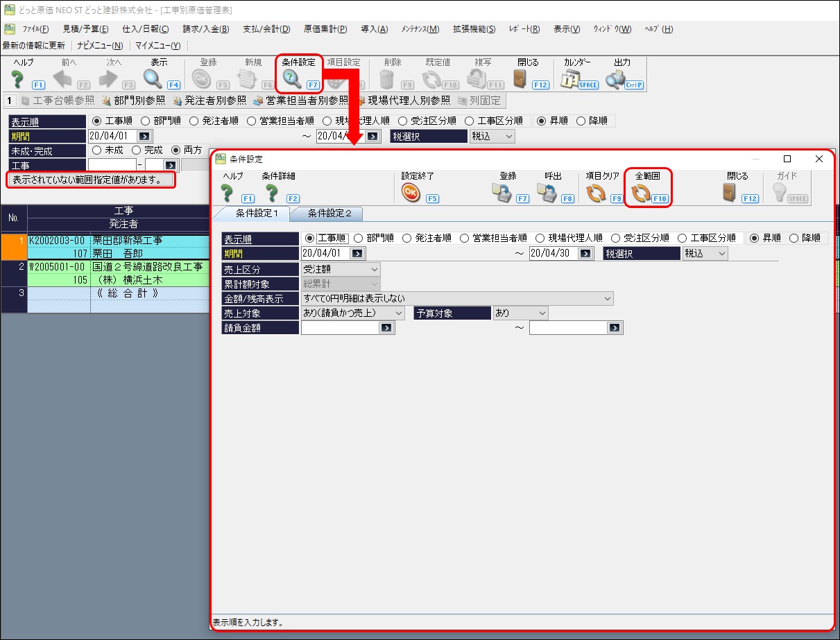The width and height of the screenshot is (840, 640).
Task: Click the 全範囲 (F10) icon in dialog
Action: (642, 193)
